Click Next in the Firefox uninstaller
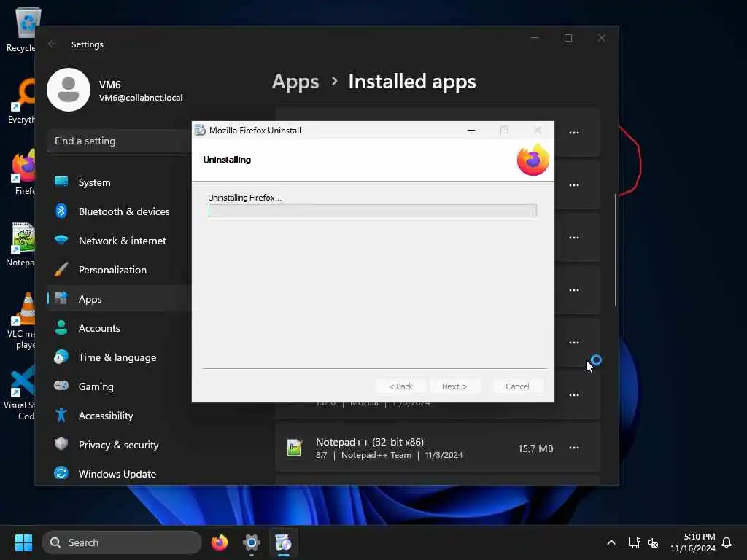This screenshot has width=747, height=560. [454, 386]
